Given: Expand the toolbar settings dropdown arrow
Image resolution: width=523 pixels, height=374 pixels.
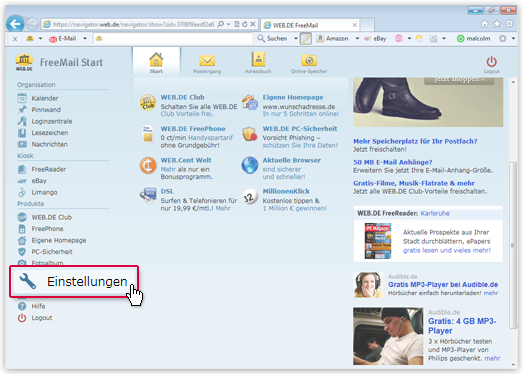Looking at the screenshot, I should 513,39.
